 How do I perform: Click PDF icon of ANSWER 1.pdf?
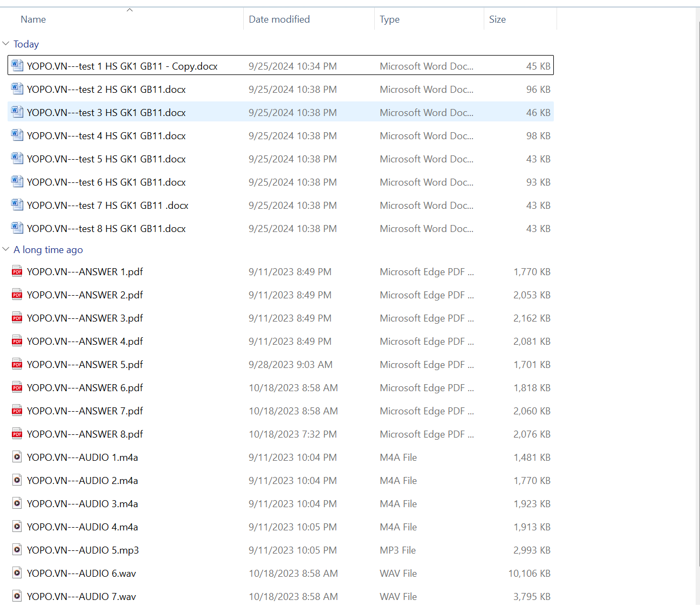pyautogui.click(x=17, y=271)
